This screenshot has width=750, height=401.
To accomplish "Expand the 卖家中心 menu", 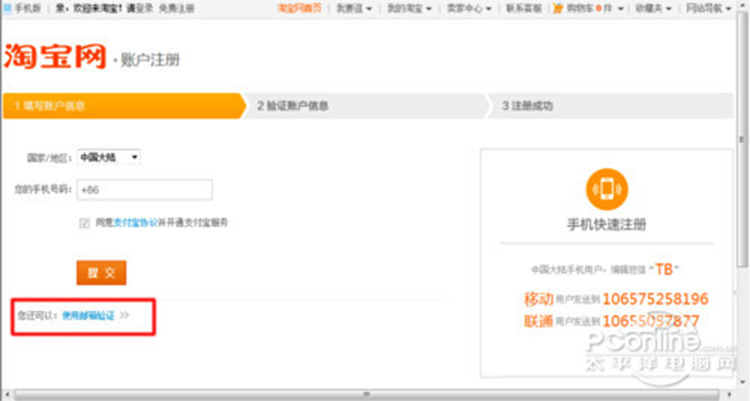I will click(x=469, y=9).
